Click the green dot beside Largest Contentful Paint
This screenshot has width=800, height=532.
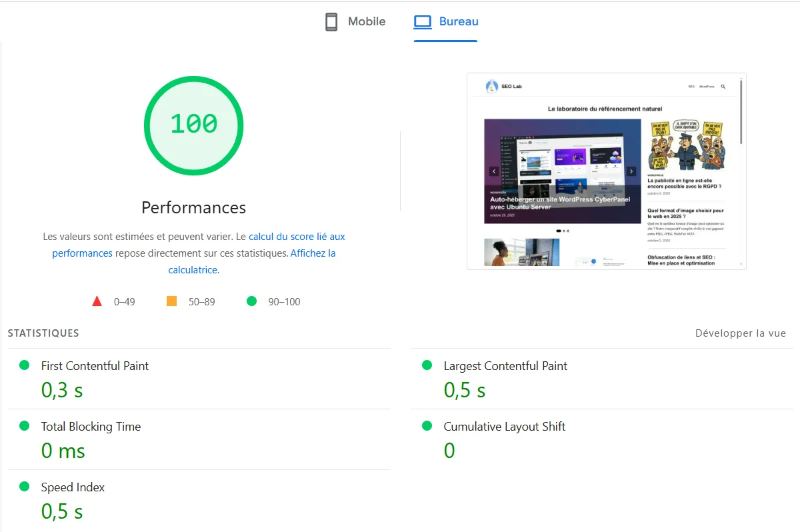pyautogui.click(x=427, y=365)
